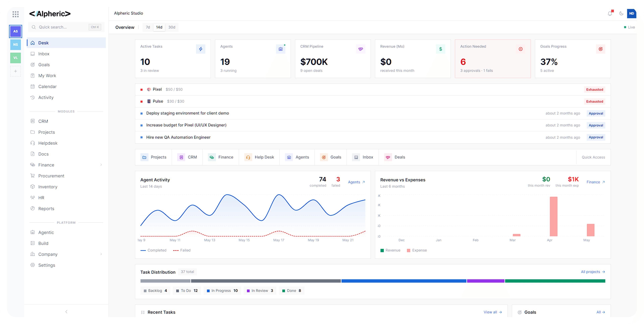The height and width of the screenshot is (324, 644).
Task: Open the ND user avatar
Action: 631,13
